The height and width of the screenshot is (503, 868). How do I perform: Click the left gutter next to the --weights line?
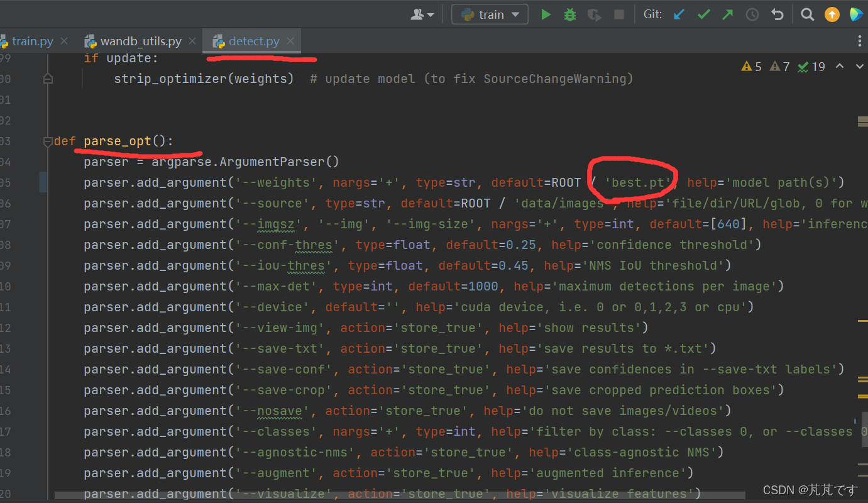click(43, 183)
